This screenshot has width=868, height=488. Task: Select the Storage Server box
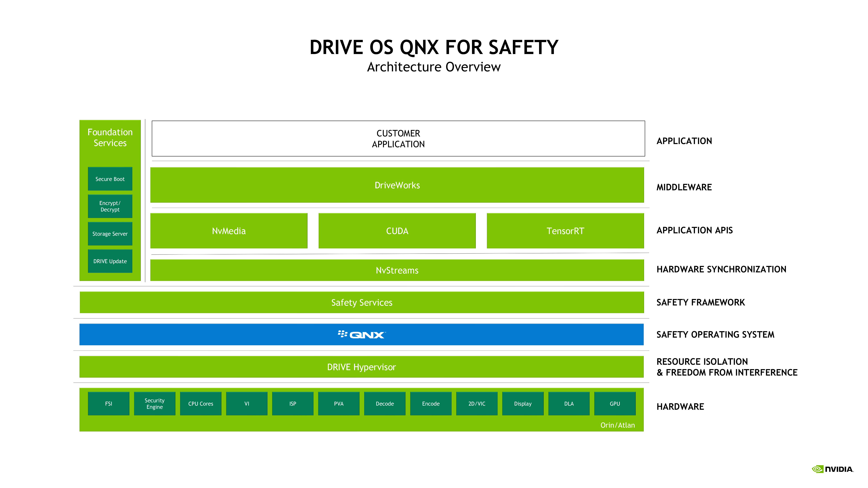tap(110, 234)
